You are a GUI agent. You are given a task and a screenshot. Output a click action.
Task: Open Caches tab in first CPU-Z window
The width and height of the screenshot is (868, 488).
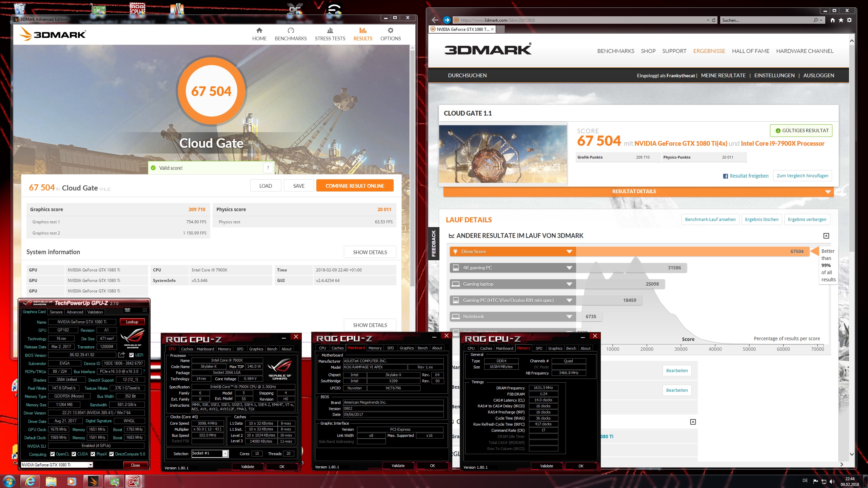pyautogui.click(x=187, y=349)
